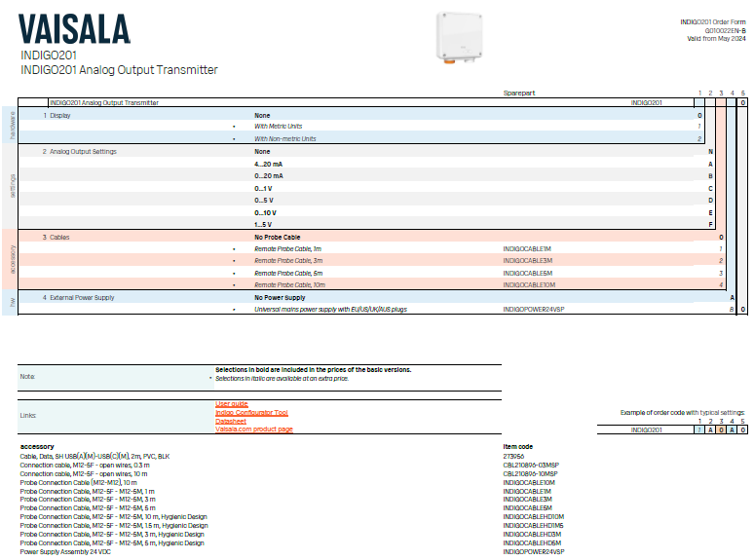Select No Power Supply option
This screenshot has height=560, width=754.
pyautogui.click(x=280, y=298)
